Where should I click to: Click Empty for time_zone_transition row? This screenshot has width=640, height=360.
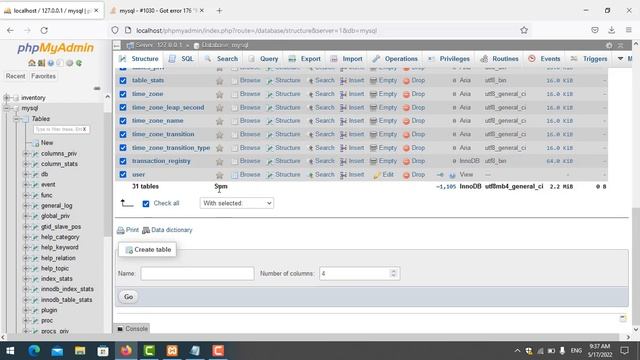click(383, 134)
